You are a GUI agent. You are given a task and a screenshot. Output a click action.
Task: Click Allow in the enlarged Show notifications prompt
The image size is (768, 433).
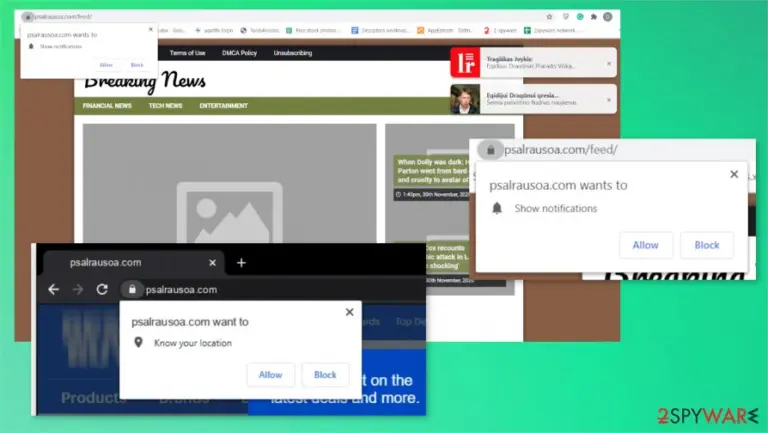[646, 245]
